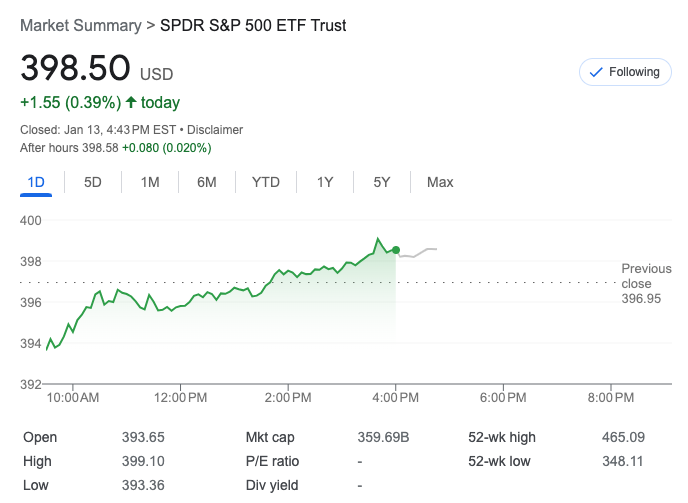
Task: Switch to the 1Y range tab
Action: pyautogui.click(x=325, y=182)
